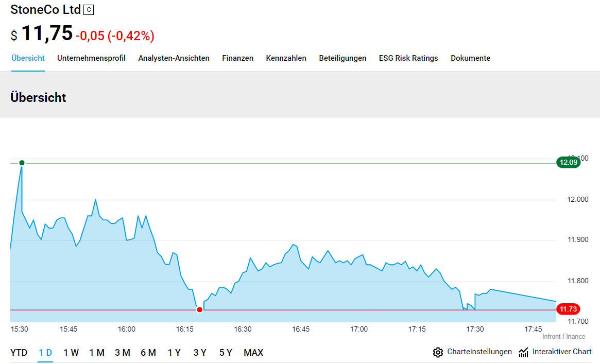Select the YTD time range
Screen dimensions: 600x364
coord(19,353)
